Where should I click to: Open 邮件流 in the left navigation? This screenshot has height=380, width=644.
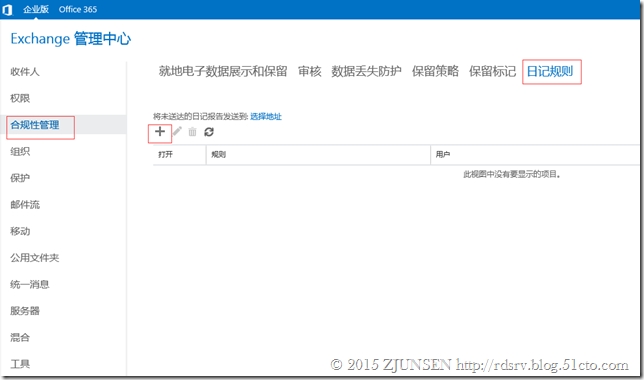(x=25, y=205)
